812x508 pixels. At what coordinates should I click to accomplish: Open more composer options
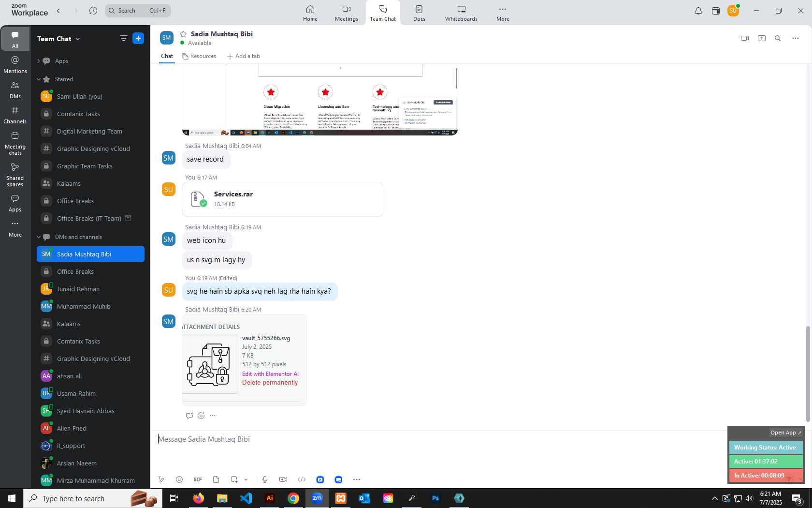pyautogui.click(x=357, y=479)
